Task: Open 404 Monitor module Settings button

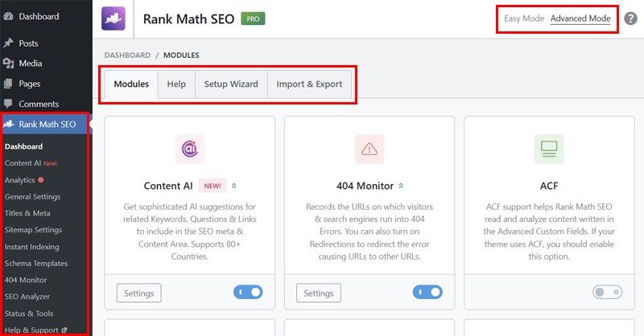Action: pos(319,293)
